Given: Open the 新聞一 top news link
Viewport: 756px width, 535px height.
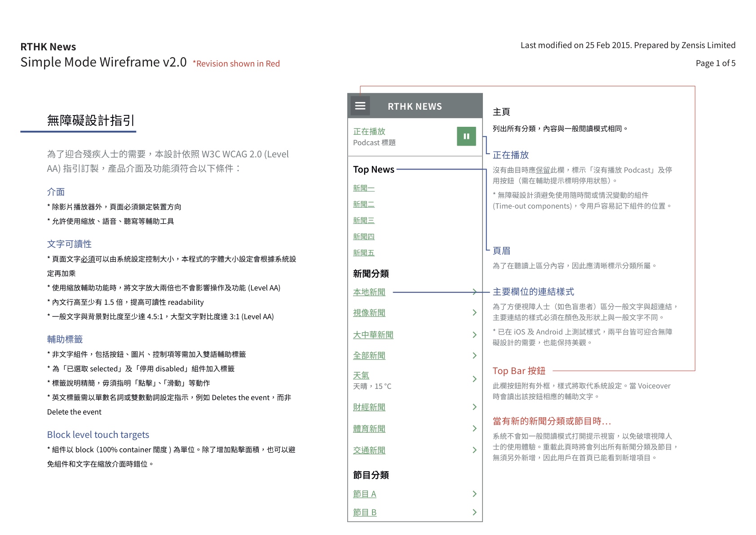Looking at the screenshot, I should tap(363, 188).
